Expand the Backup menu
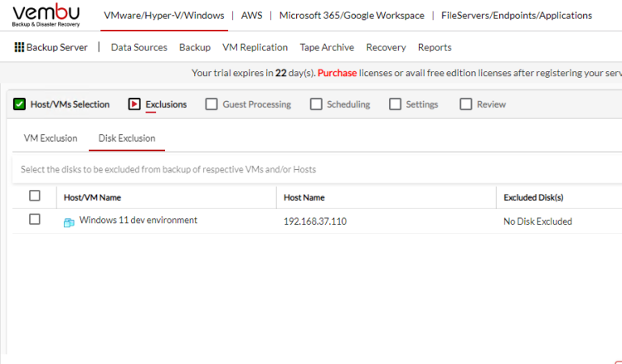 [x=195, y=47]
